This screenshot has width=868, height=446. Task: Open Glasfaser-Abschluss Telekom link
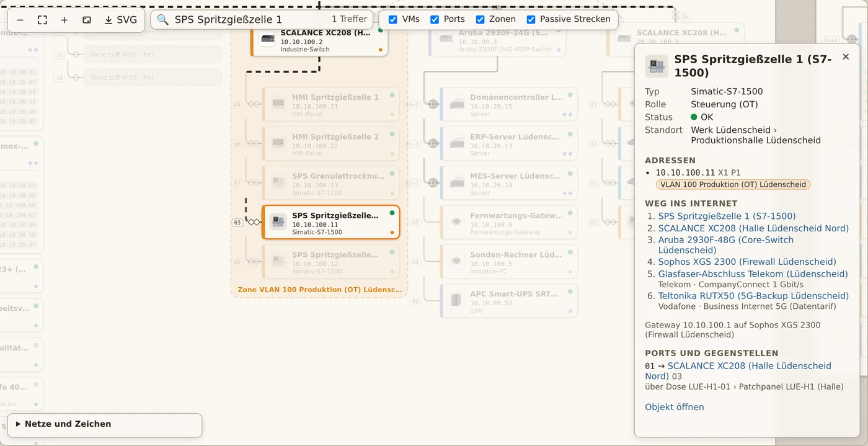tap(753, 274)
